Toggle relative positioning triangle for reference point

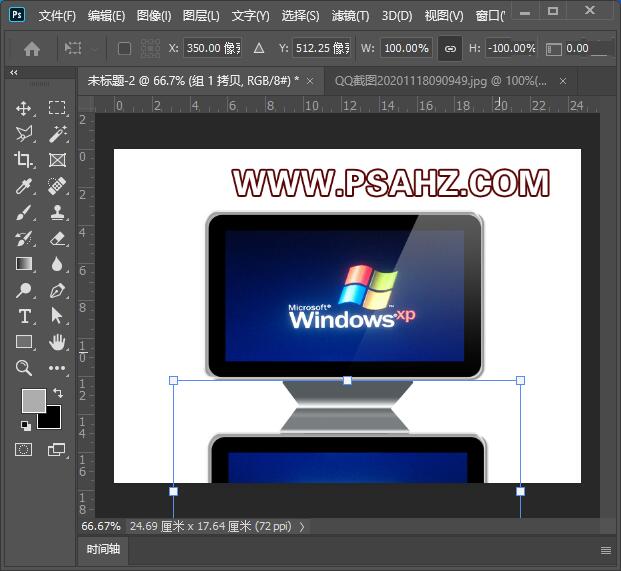pos(259,48)
